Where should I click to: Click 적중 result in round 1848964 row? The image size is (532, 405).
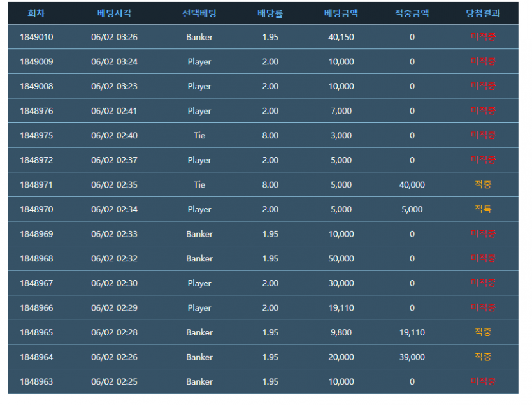483,357
